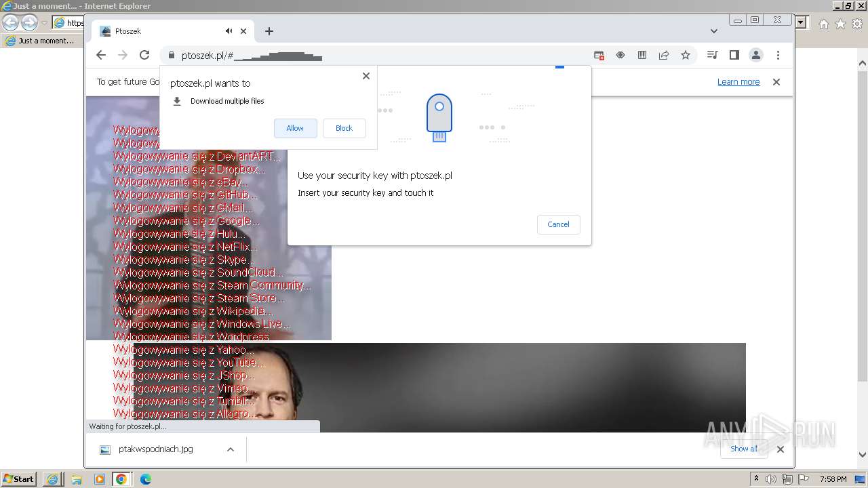Open the blocked pop-up indicator icon
Image resolution: width=868 pixels, height=488 pixels.
point(599,56)
